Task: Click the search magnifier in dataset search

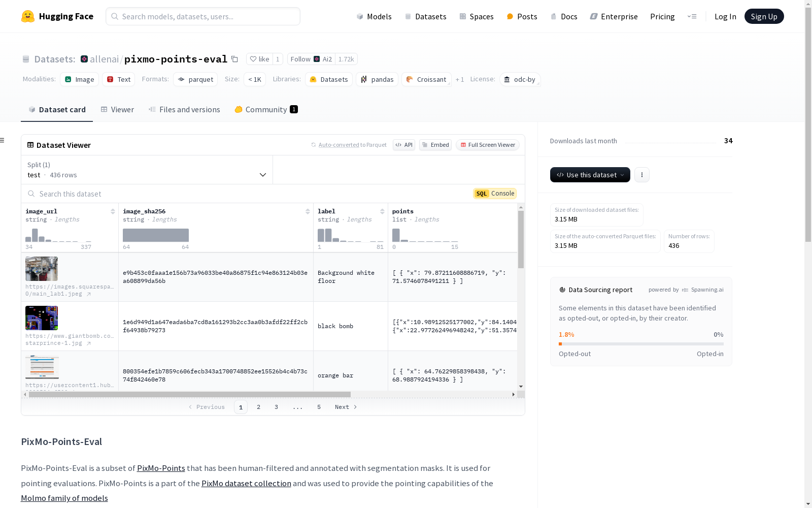Action: coord(31,194)
